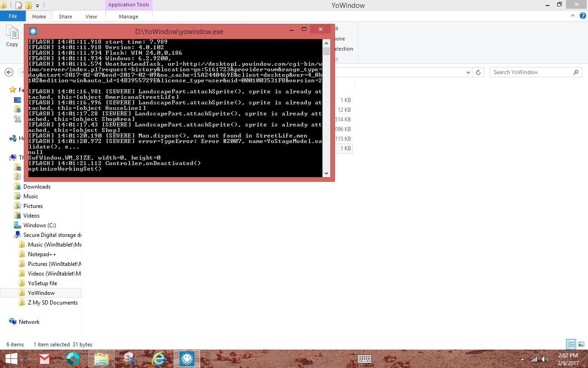
Task: Launch Internet Explorer from the taskbar
Action: 158,359
